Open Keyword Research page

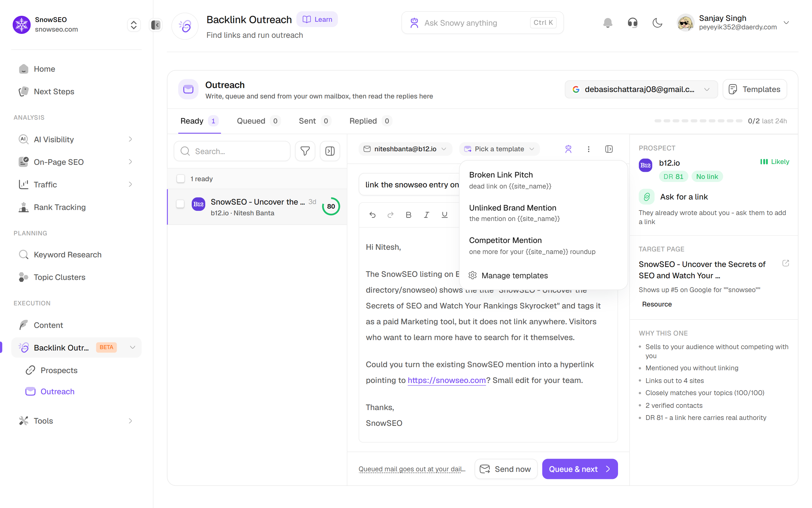click(76, 255)
